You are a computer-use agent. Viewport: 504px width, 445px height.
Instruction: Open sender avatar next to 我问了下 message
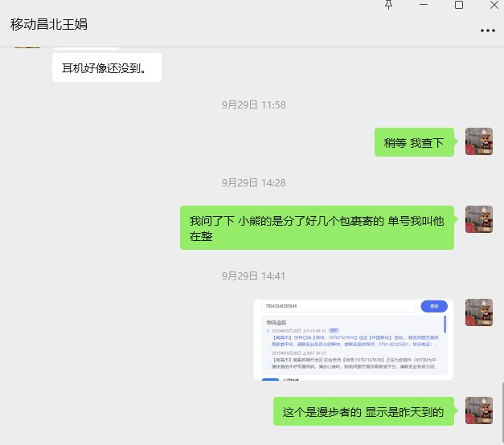coord(479,218)
